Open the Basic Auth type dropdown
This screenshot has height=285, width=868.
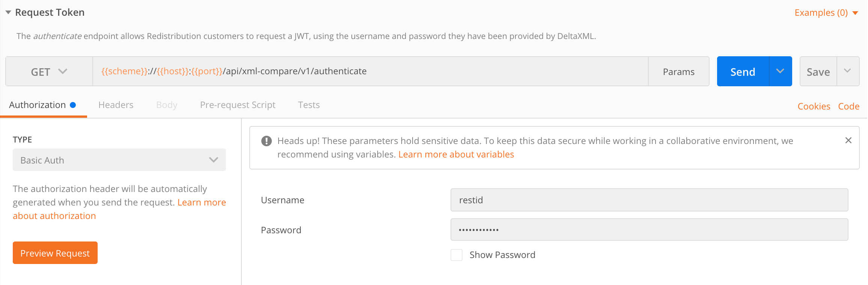[x=119, y=160]
